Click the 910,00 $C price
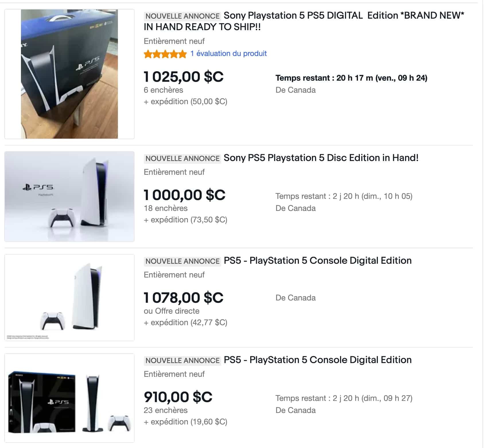The width and height of the screenshot is (493, 448). (178, 397)
